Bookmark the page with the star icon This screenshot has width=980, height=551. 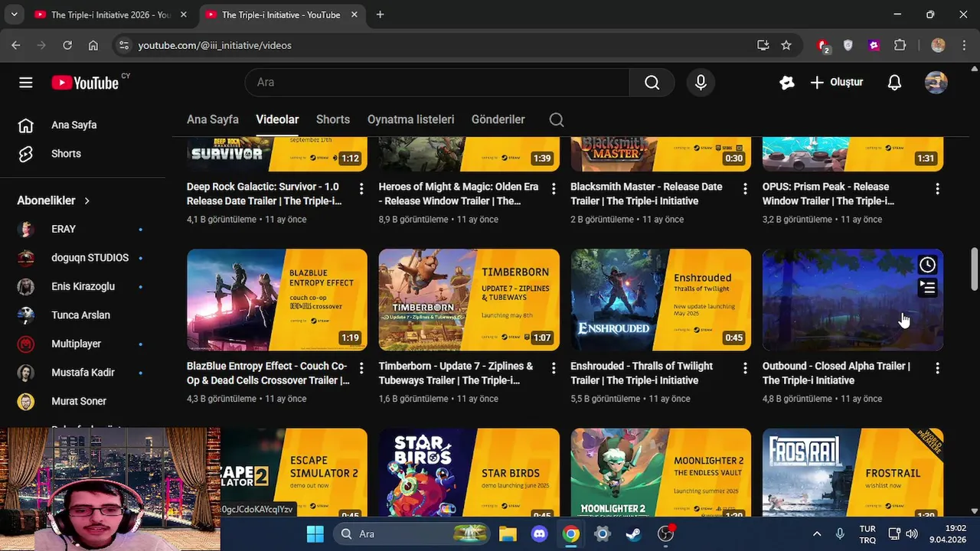[786, 45]
